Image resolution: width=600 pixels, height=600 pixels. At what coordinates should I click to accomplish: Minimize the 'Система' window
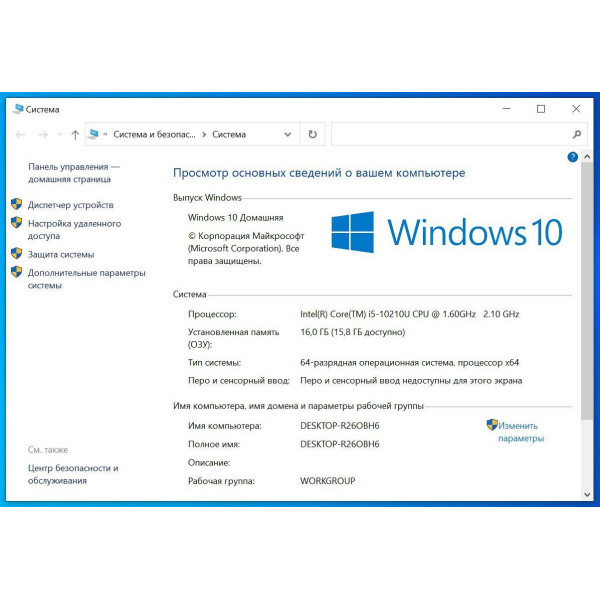pos(506,109)
